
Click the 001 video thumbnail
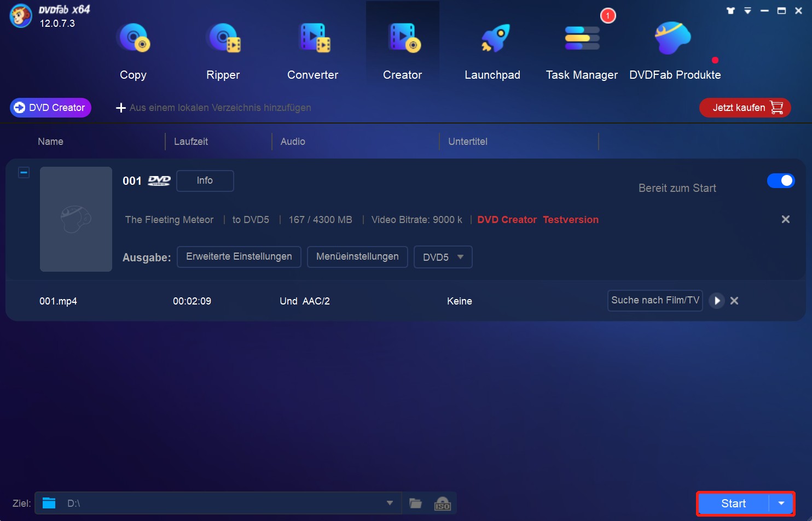76,219
